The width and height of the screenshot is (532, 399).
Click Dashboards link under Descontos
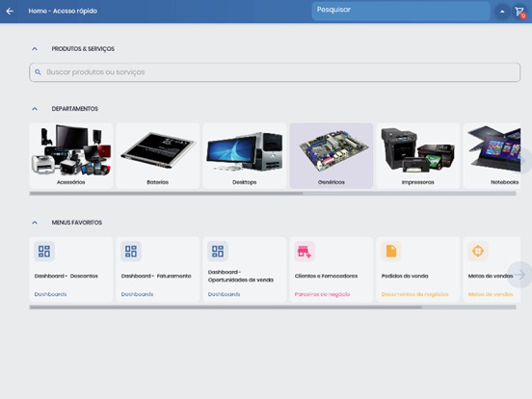coord(50,294)
